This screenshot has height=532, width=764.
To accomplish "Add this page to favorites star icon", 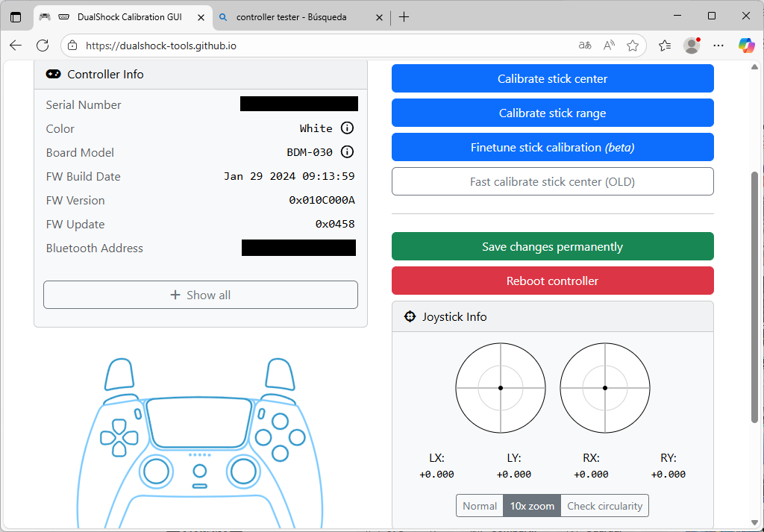I will 633,46.
